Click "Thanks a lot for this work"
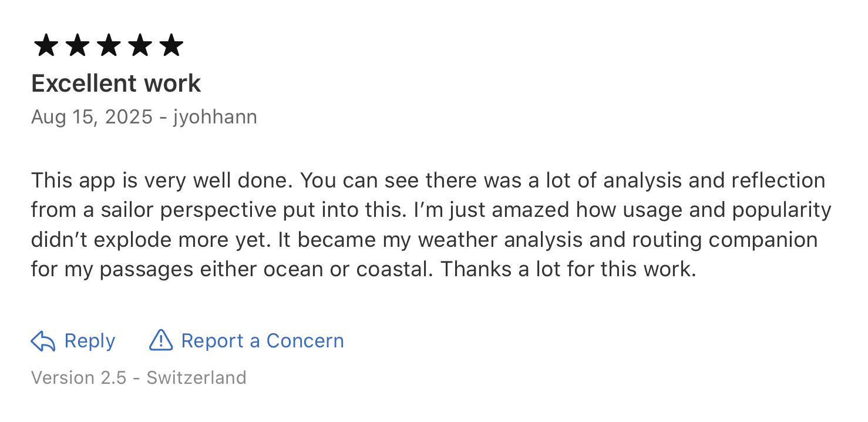Image resolution: width=868 pixels, height=422 pixels. click(x=567, y=270)
